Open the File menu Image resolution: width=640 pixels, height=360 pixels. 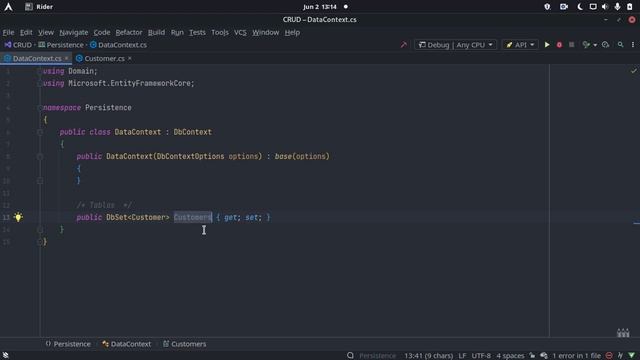pyautogui.click(x=8, y=32)
